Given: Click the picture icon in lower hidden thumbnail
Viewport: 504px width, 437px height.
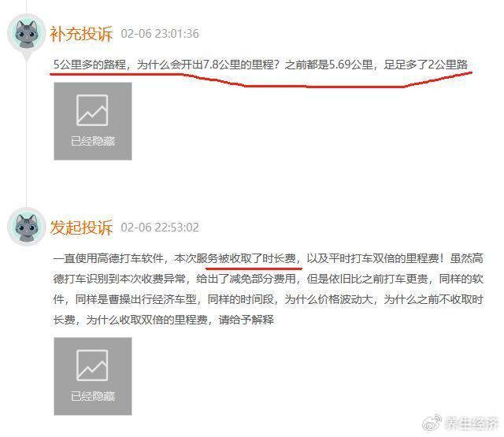Looking at the screenshot, I should (x=92, y=365).
